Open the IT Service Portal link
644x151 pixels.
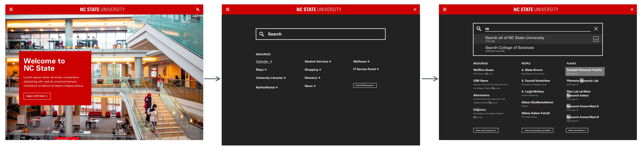click(x=366, y=69)
